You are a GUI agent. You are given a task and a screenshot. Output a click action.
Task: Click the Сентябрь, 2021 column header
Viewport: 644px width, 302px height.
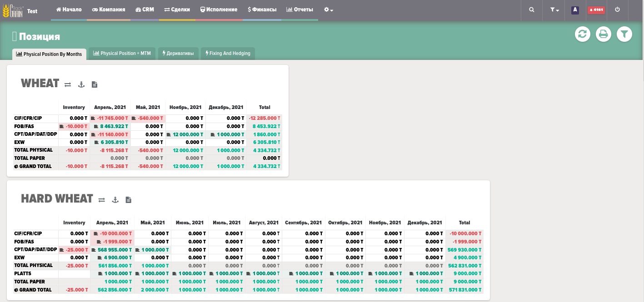pos(303,223)
